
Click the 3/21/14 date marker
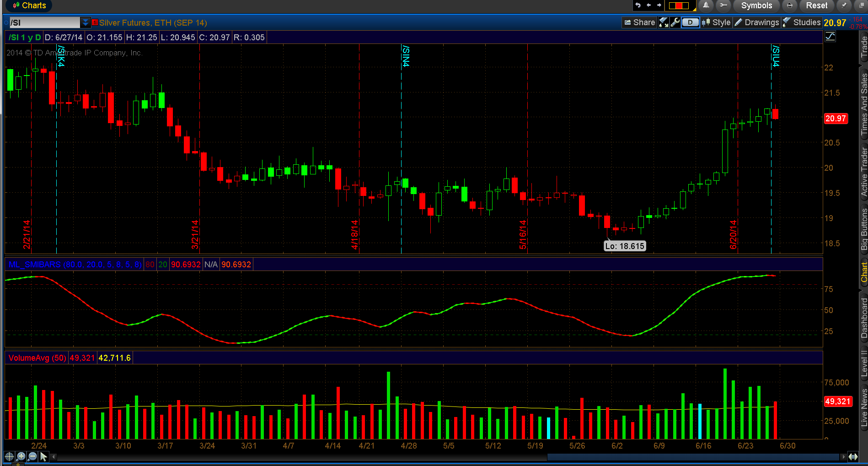pos(195,234)
